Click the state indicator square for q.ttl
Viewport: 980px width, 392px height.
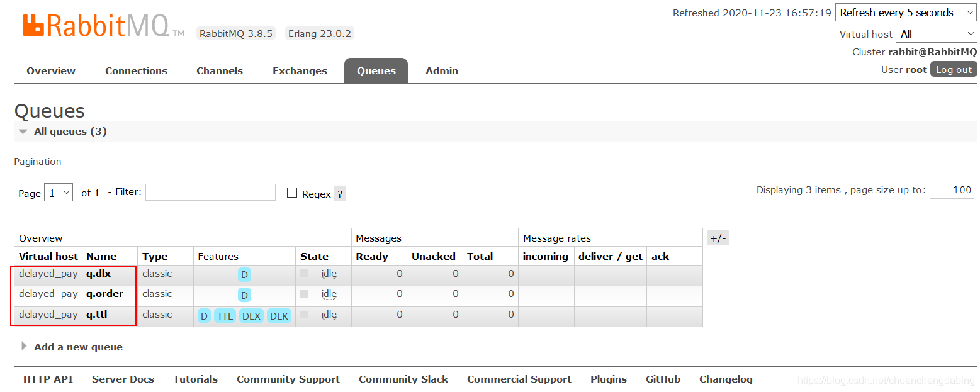tap(304, 315)
